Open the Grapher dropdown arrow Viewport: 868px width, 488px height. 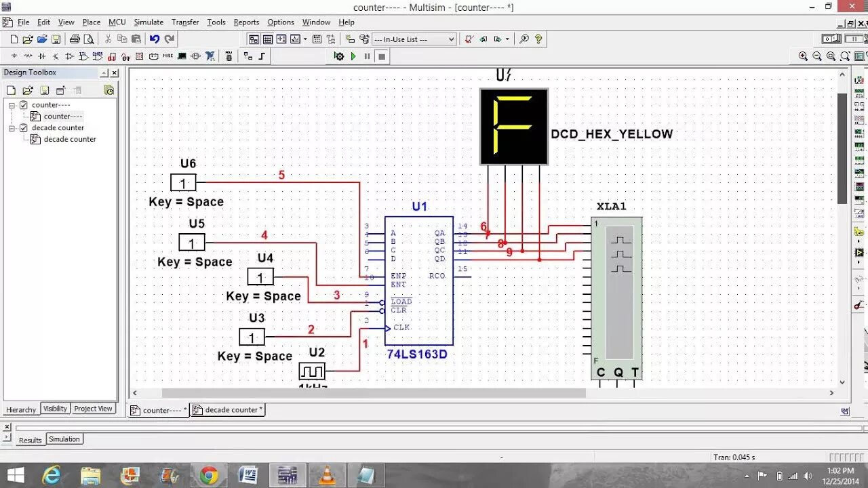(x=305, y=39)
